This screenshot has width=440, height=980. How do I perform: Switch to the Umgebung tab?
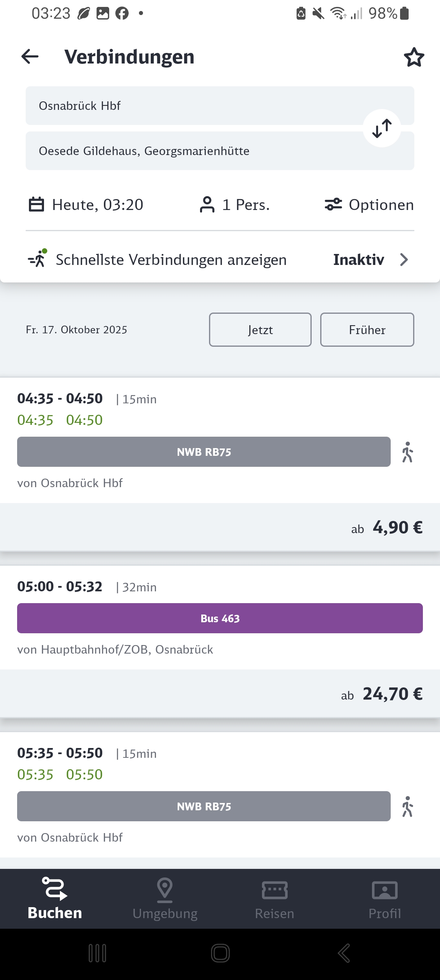pos(165,899)
